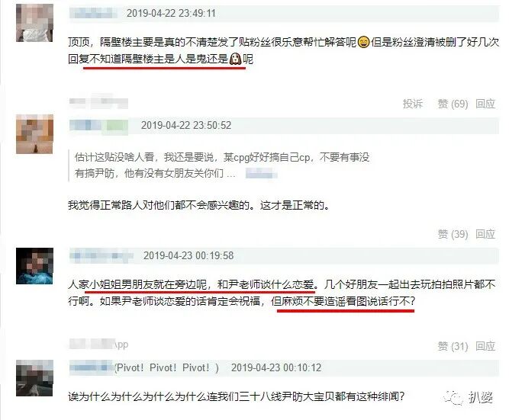Click the grinning emoji after 解答呢

point(364,42)
